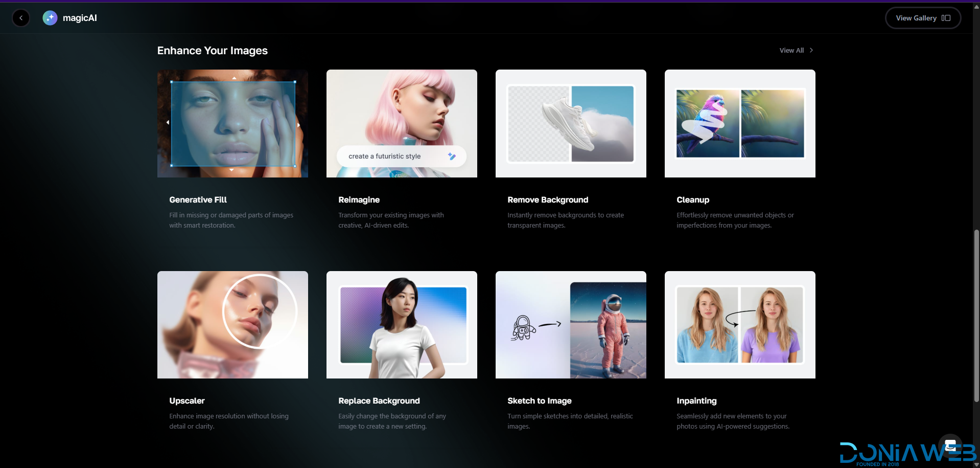Click the View All link
The image size is (980, 468).
[x=791, y=50]
